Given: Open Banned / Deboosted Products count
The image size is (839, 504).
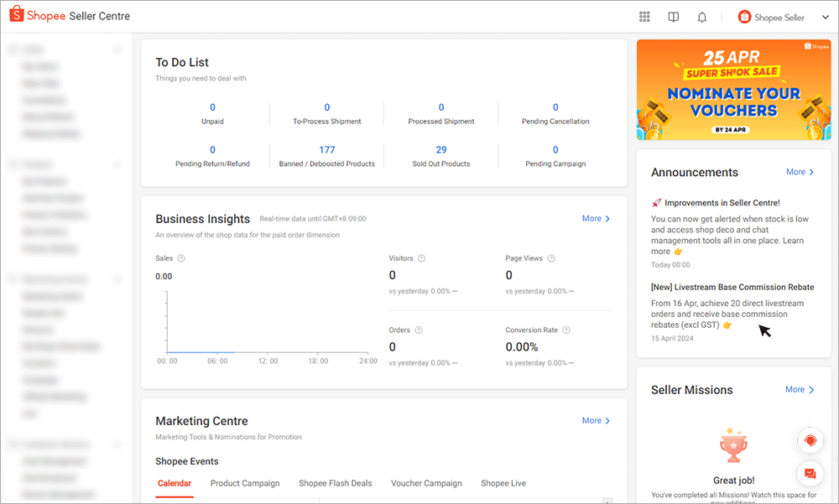Looking at the screenshot, I should point(326,151).
